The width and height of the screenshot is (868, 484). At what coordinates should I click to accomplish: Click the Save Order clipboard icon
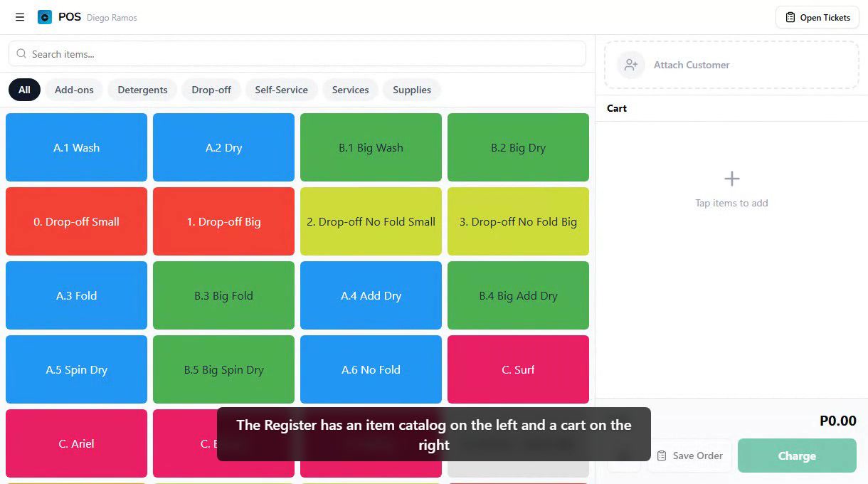coord(662,456)
